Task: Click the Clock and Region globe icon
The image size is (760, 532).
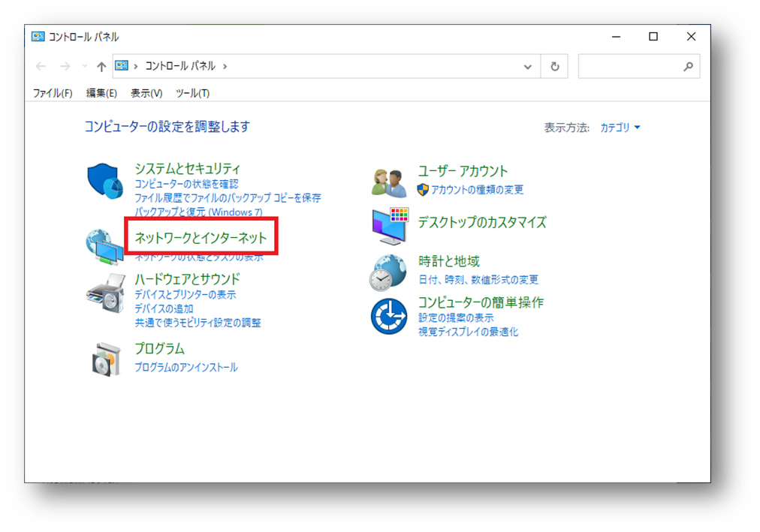Action: tap(388, 272)
